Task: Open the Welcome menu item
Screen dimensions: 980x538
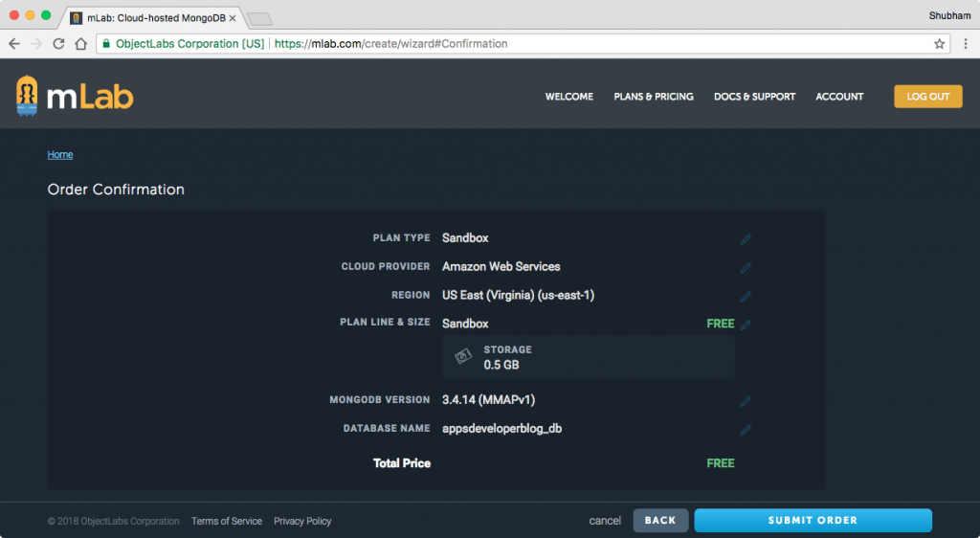Action: click(568, 97)
